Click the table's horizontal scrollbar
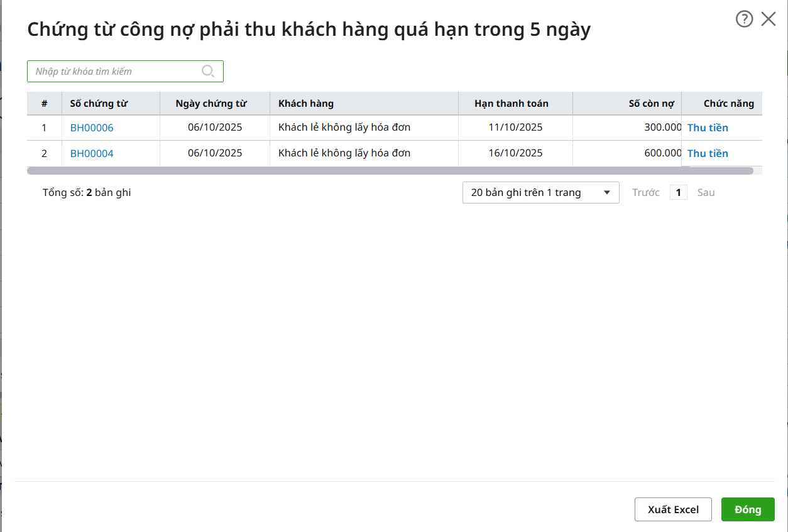The width and height of the screenshot is (788, 532). click(x=390, y=171)
